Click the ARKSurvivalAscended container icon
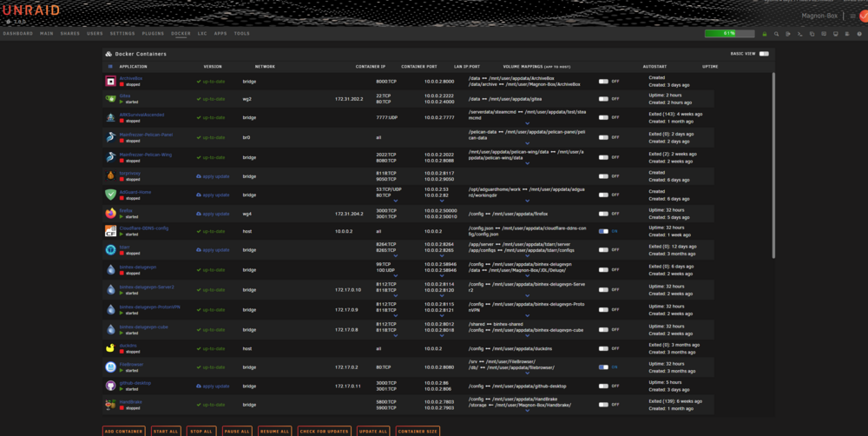This screenshot has height=436, width=868. click(x=111, y=117)
